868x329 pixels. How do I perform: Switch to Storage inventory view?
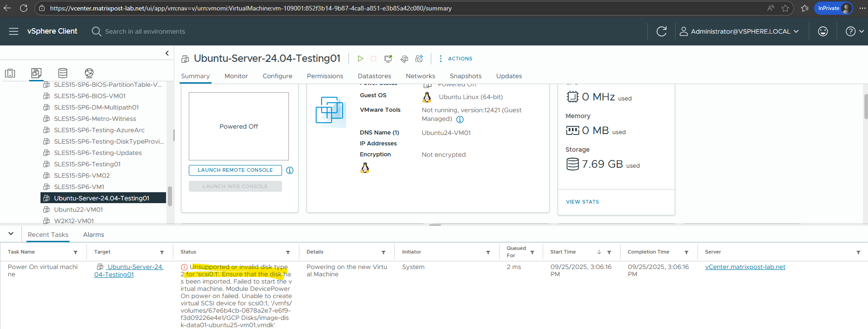[63, 73]
